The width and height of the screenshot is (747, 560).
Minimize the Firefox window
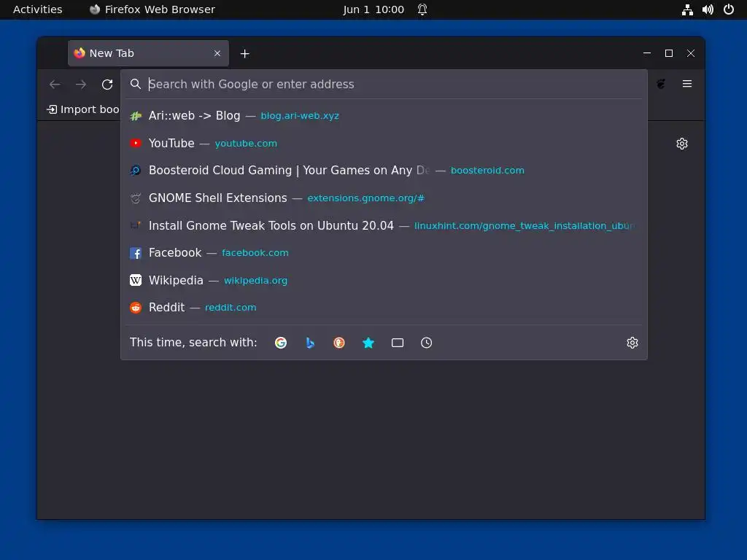[x=647, y=53]
